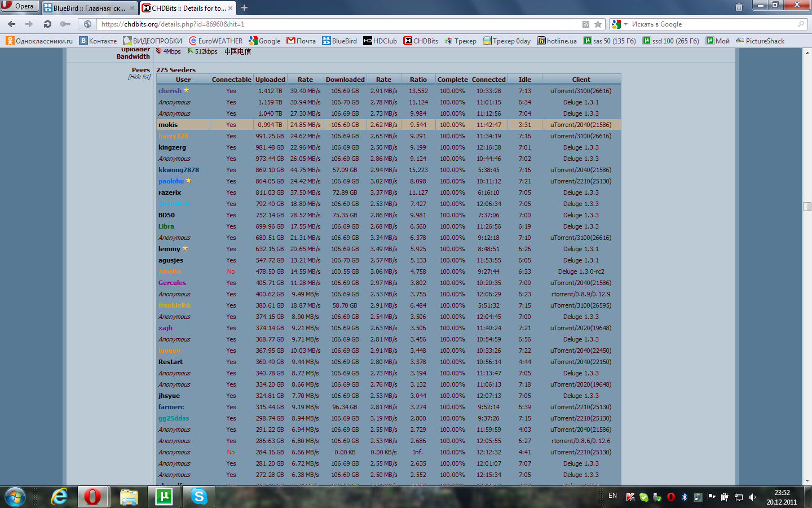Open the Контакте bookmark
The width and height of the screenshot is (812, 508).
point(98,41)
